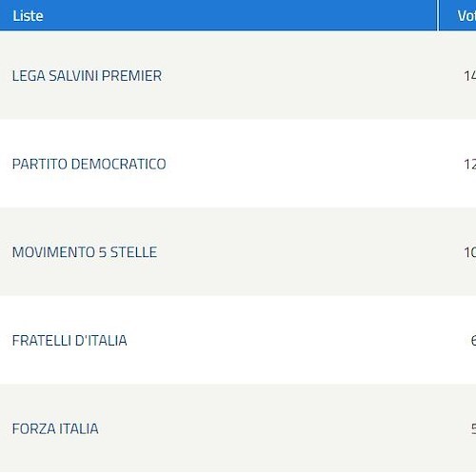Click the word MOVIMENTO in the third row
The image size is (476, 476).
(53, 252)
